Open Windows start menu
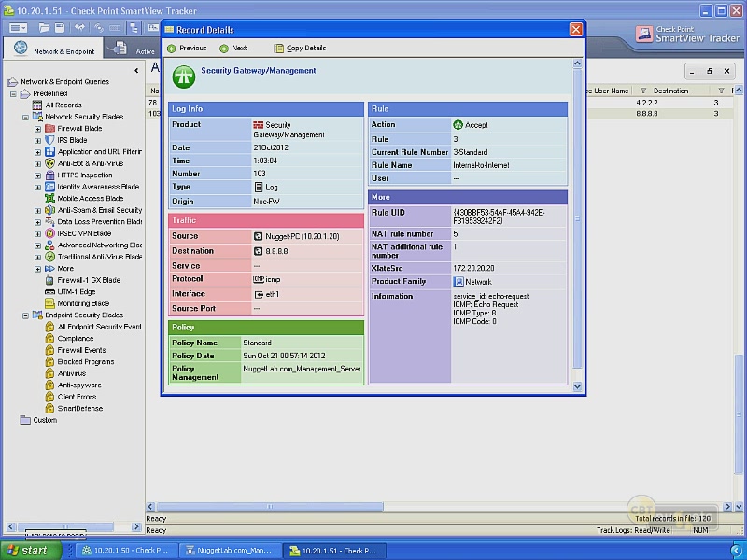The image size is (747, 560). tap(31, 551)
